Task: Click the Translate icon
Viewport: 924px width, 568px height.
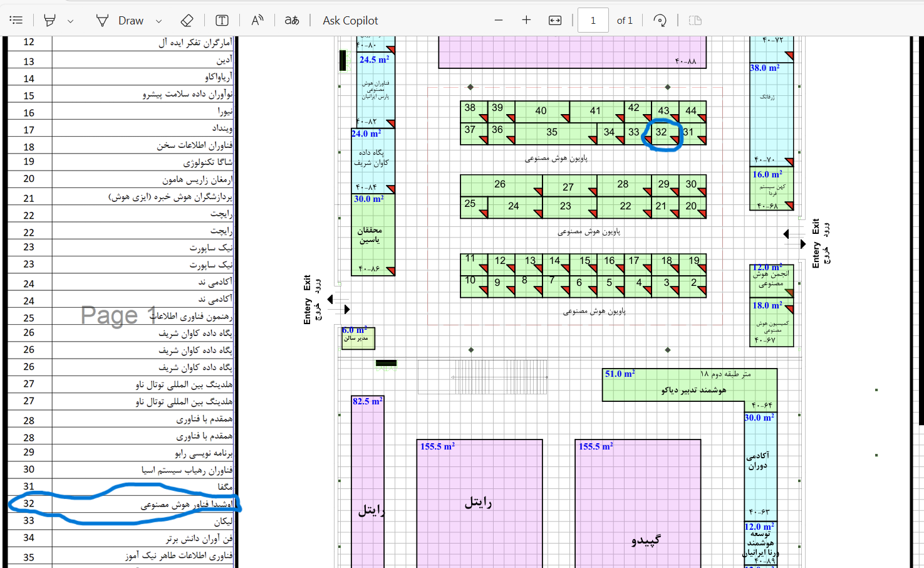Action: [x=292, y=20]
